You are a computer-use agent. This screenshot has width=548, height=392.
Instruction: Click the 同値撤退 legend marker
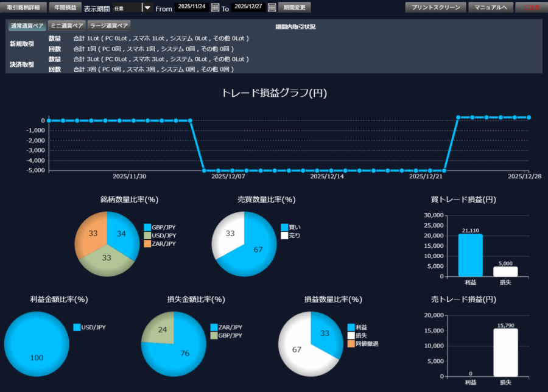pos(351,344)
